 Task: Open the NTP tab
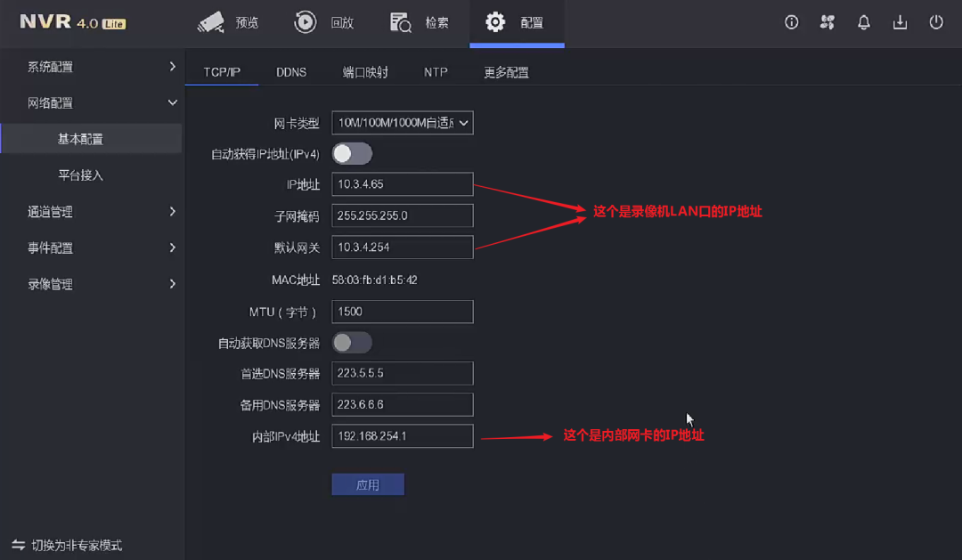436,71
